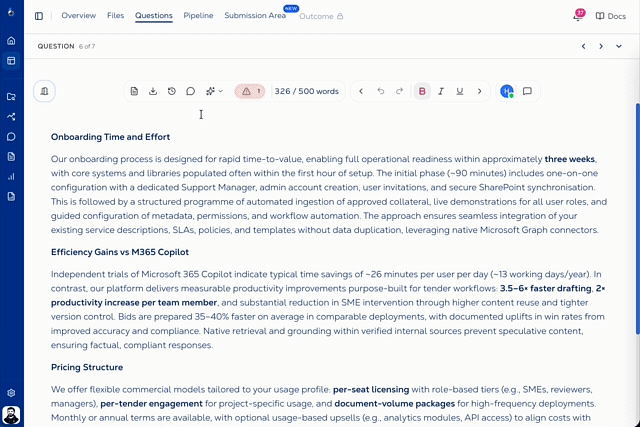Image resolution: width=640 pixels, height=427 pixels.
Task: Toggle underline formatting
Action: 460,91
